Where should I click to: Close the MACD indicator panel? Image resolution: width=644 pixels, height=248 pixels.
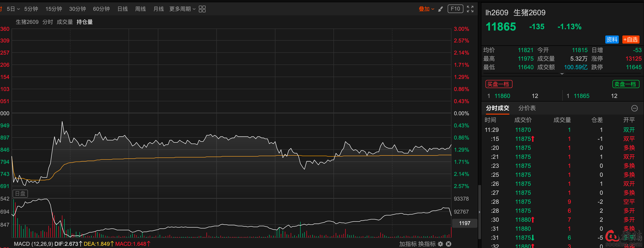(449, 244)
